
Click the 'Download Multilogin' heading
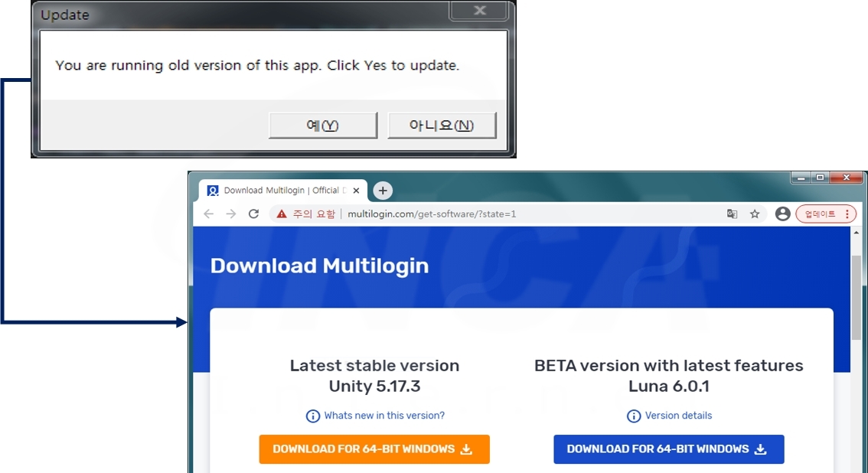(x=319, y=266)
